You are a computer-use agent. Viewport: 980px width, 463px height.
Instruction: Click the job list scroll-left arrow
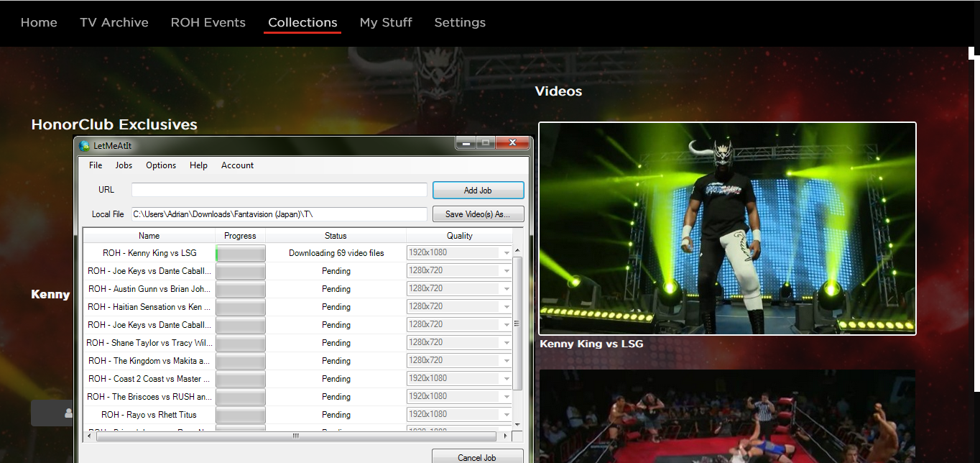[90, 436]
